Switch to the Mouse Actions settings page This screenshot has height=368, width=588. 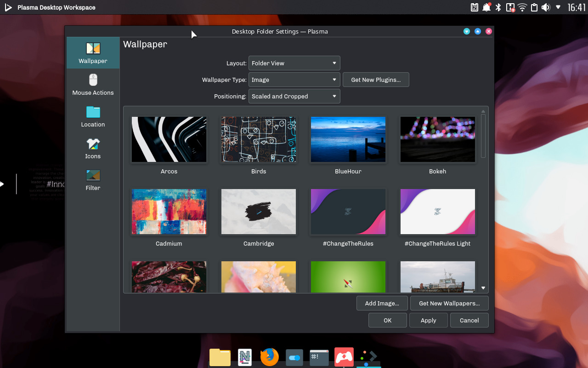(93, 86)
